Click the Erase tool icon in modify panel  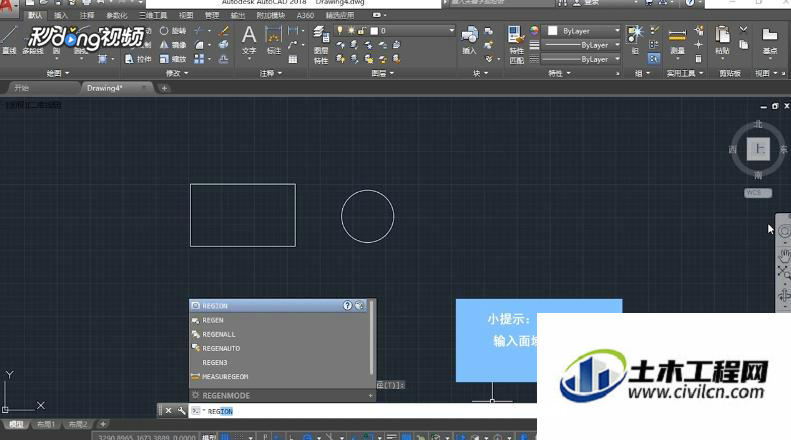[223, 31]
